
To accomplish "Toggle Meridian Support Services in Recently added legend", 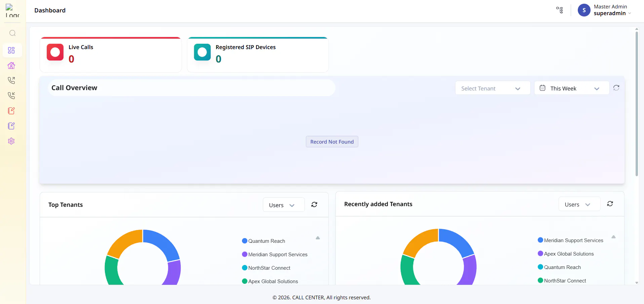I will (x=570, y=240).
